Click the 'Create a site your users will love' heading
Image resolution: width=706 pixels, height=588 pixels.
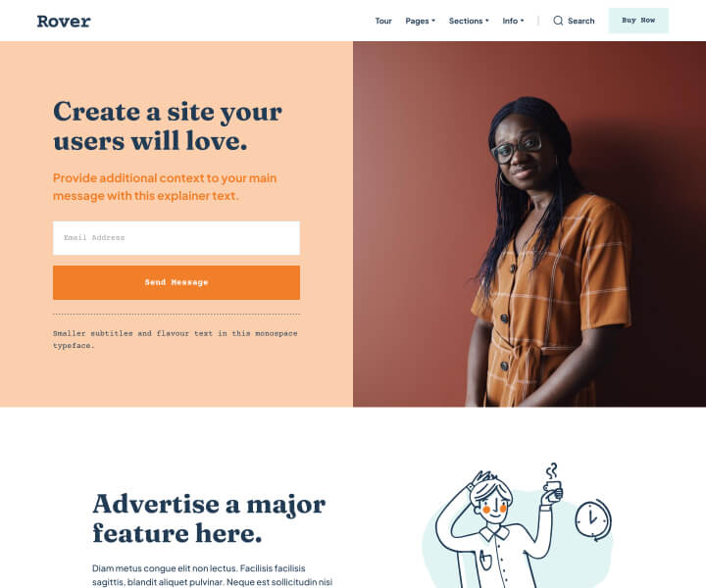pos(168,126)
